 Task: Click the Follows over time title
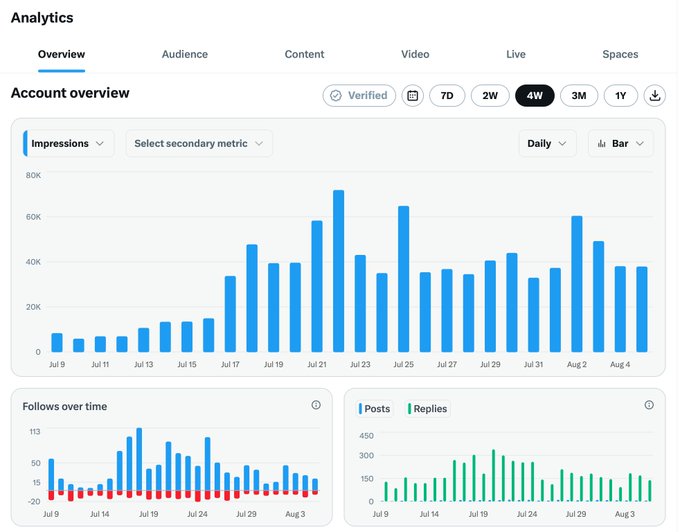65,407
